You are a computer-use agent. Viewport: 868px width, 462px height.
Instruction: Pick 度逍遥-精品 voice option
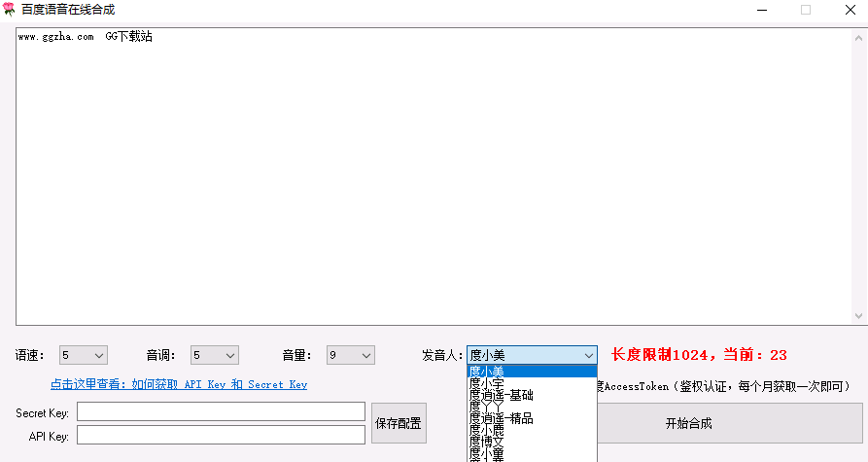click(532, 418)
